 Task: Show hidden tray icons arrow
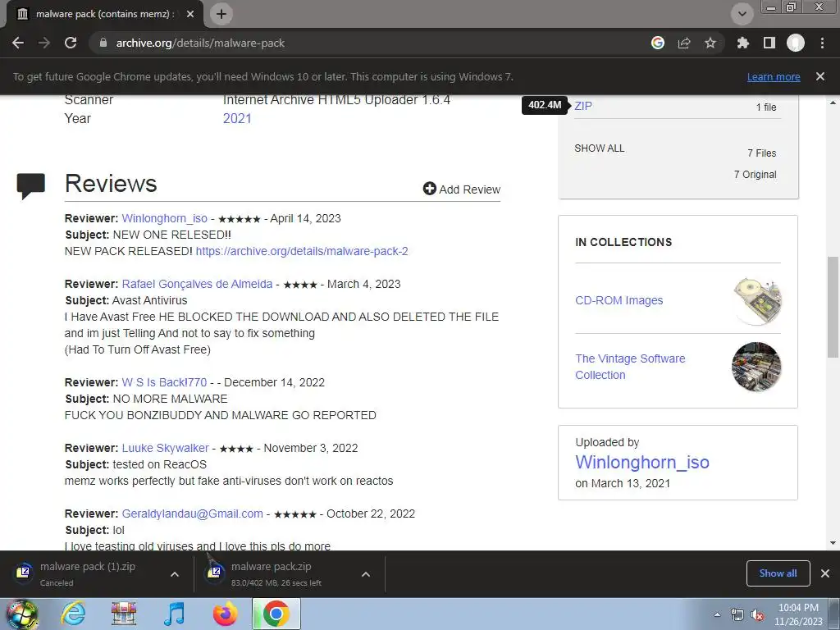point(717,614)
